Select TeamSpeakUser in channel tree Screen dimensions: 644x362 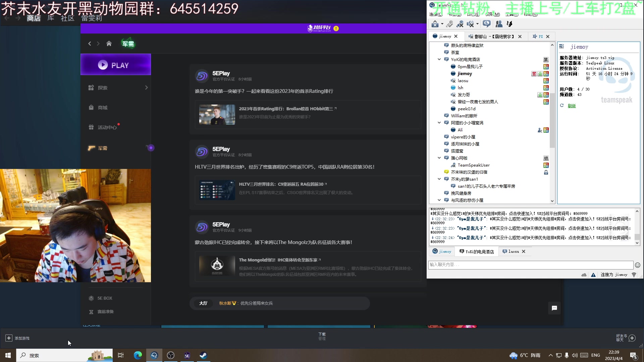473,165
